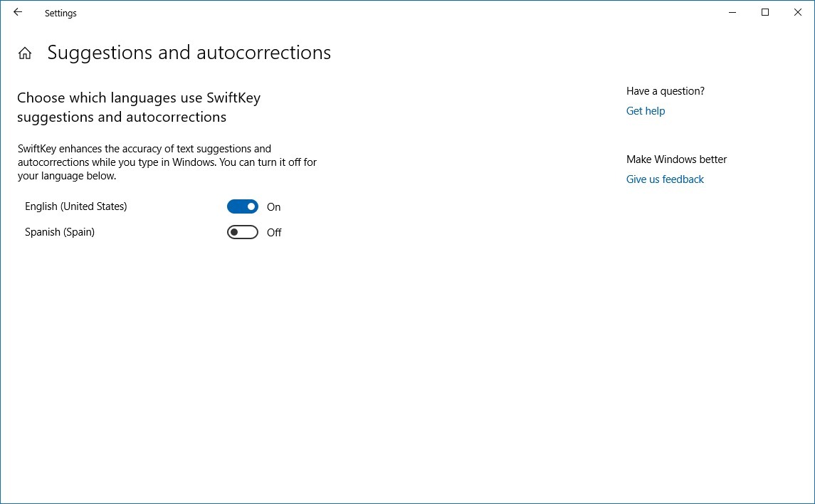815x504 pixels.
Task: Turn off English (United States) SwiftKey toggle
Action: click(242, 206)
